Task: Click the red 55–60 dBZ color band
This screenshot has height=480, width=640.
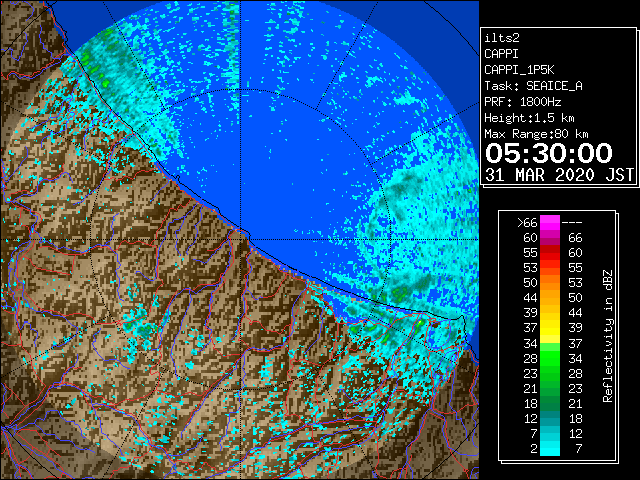Action: (550, 253)
